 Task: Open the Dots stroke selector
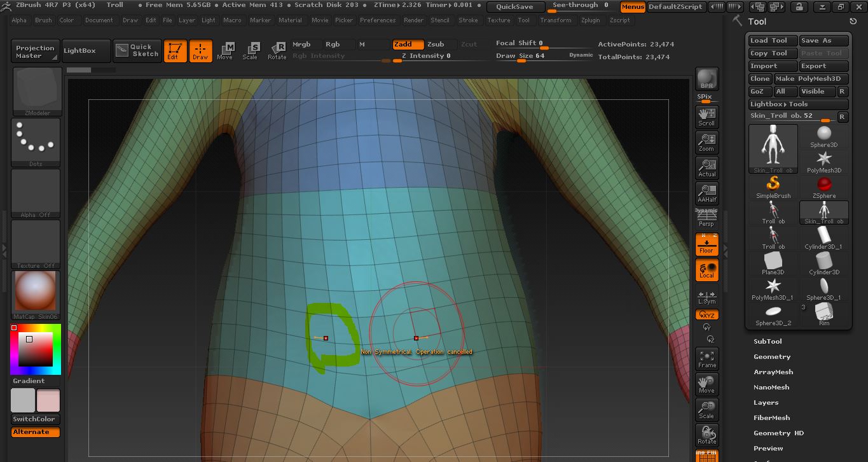coord(36,143)
